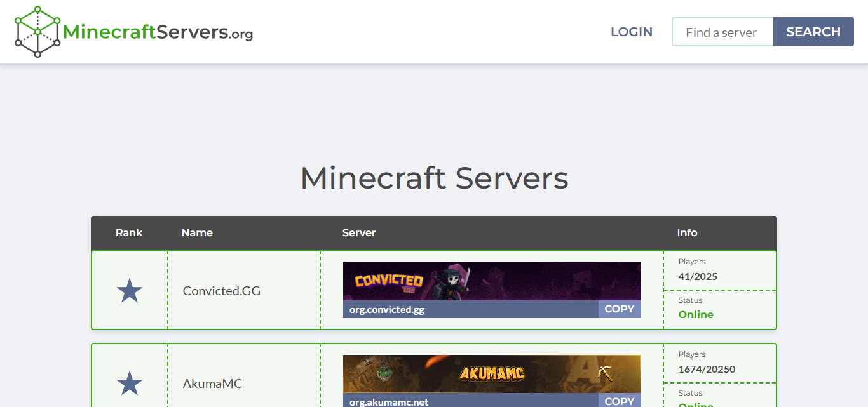
Task: Click the SEARCH button
Action: pyautogui.click(x=813, y=32)
